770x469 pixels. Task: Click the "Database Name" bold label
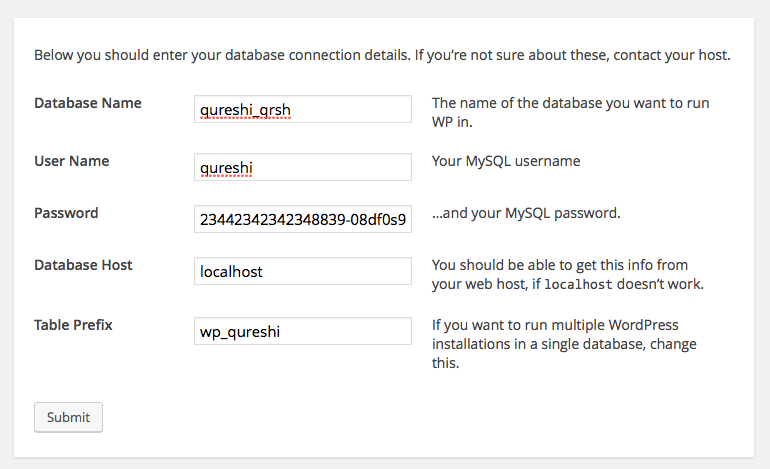[x=88, y=103]
